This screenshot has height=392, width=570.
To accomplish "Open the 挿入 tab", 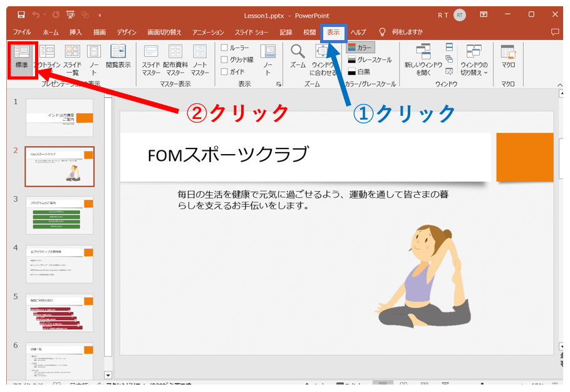I will click(76, 32).
